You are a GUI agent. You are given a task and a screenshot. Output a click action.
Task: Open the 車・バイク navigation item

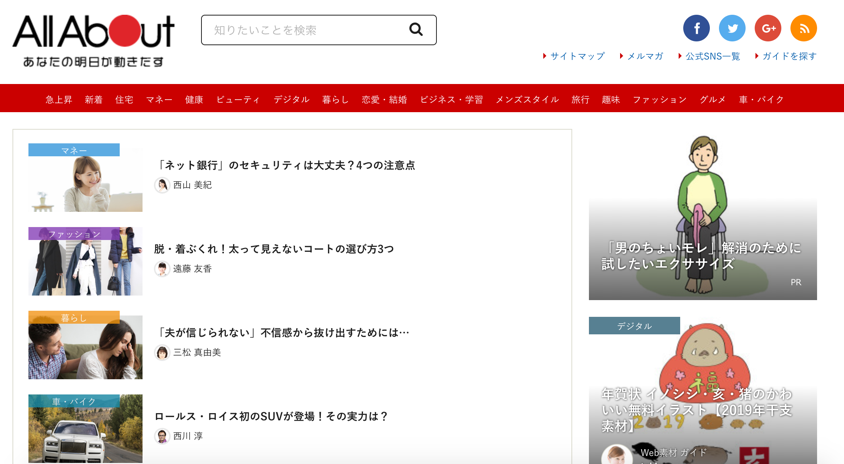(x=761, y=99)
